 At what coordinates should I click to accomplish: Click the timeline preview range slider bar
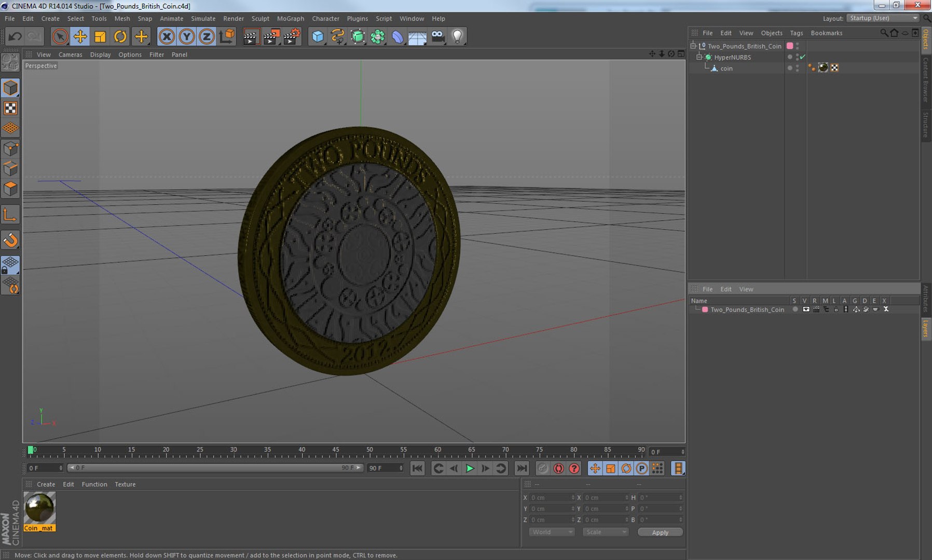coord(215,468)
